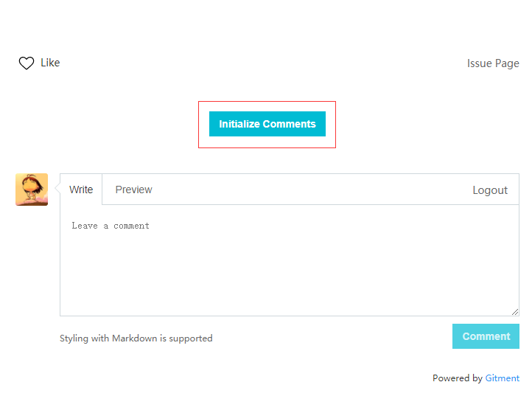Screen dimensions: 532x396
Task: Click the heart Like icon
Action: 26,63
